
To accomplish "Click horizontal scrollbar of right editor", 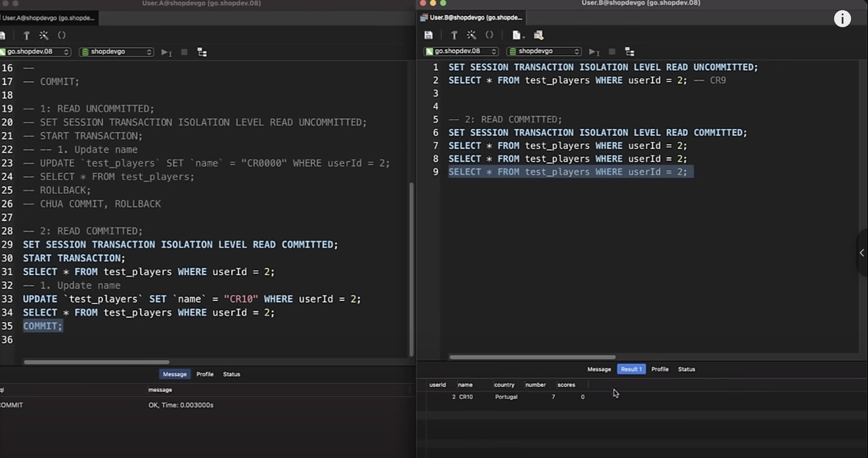I will (532, 357).
